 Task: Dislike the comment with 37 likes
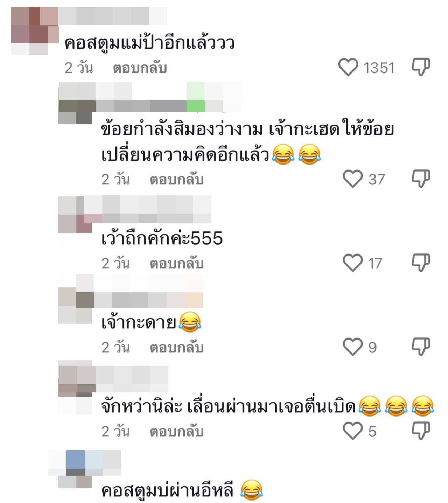[x=420, y=179]
